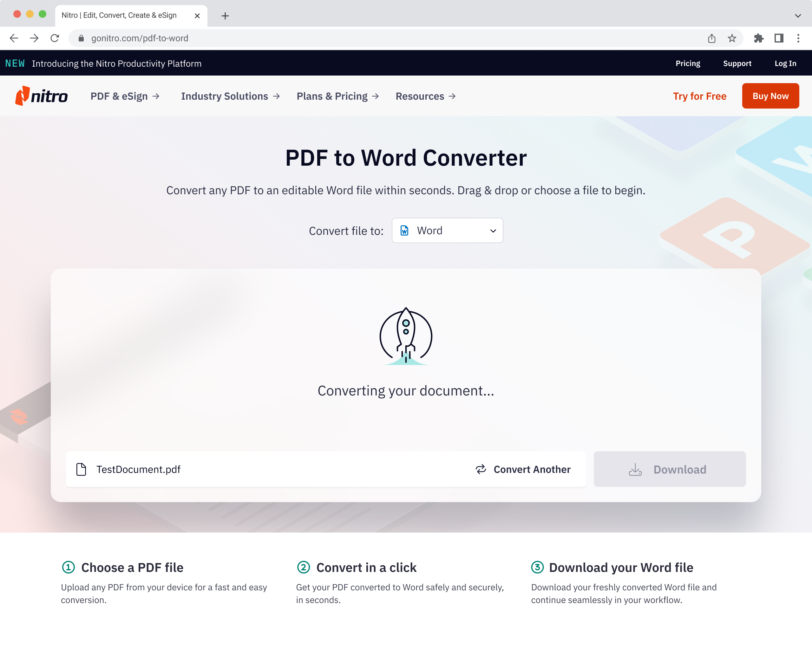Open the Plans & Pricing menu
812x650 pixels.
337,96
